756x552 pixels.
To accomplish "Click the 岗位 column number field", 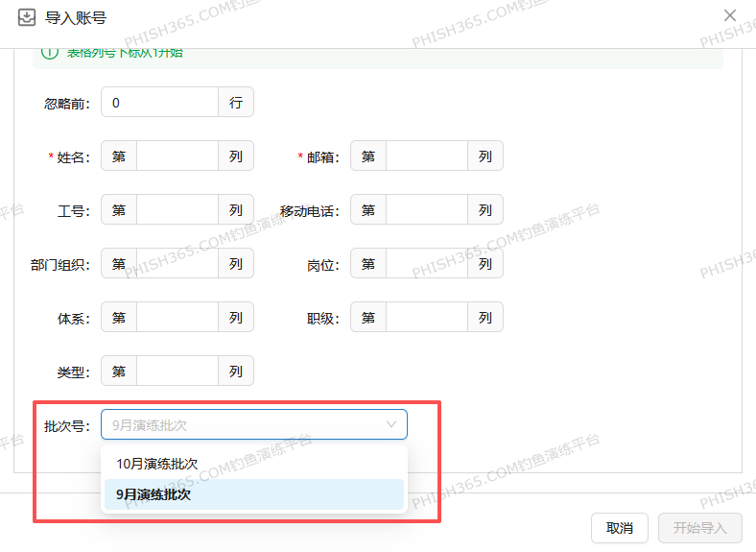I will coord(426,264).
